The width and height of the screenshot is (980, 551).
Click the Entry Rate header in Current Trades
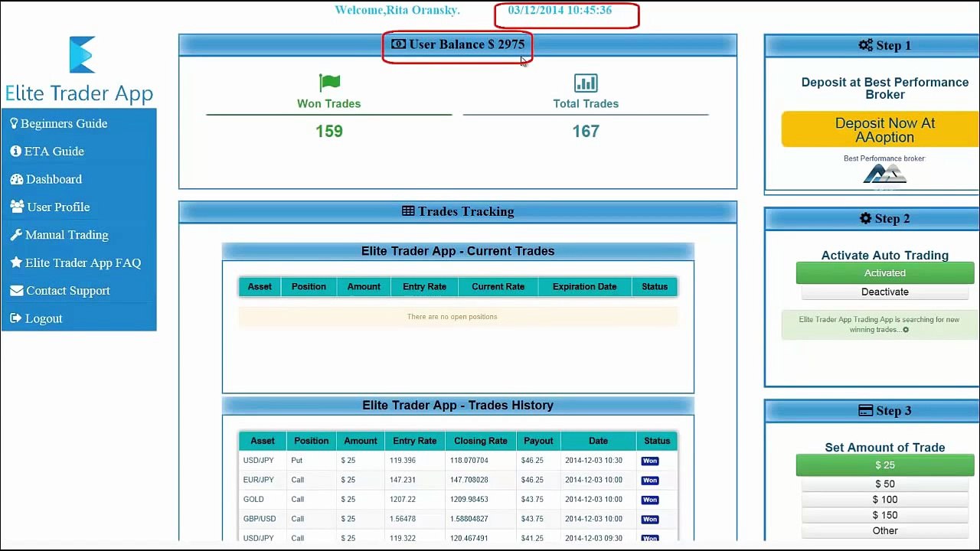(x=424, y=286)
